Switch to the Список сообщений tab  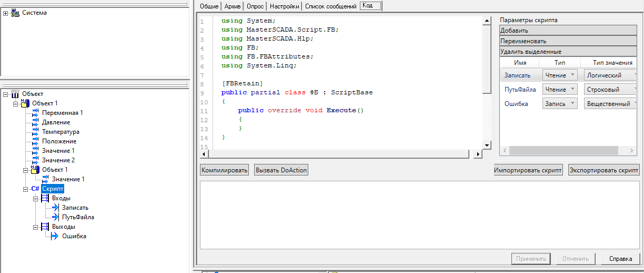pos(331,6)
